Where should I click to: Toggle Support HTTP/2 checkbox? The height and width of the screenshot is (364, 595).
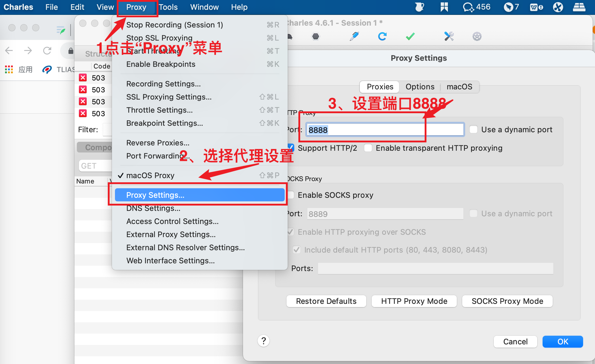[290, 148]
